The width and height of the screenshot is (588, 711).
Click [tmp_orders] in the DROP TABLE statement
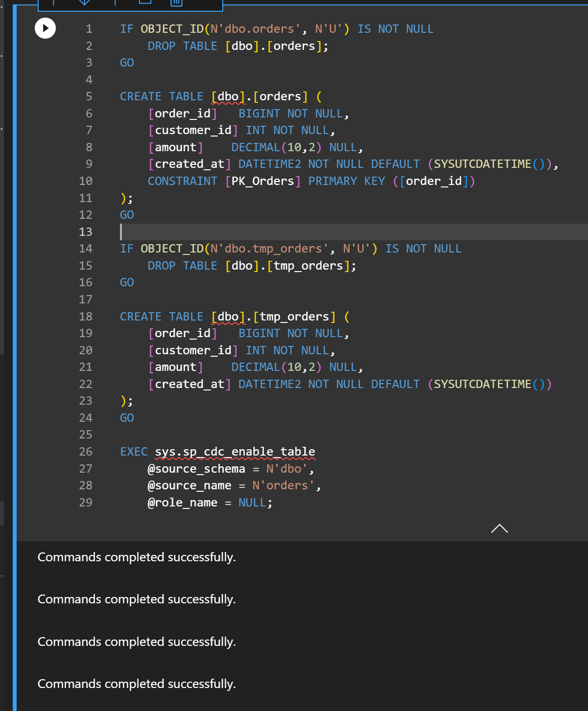308,266
